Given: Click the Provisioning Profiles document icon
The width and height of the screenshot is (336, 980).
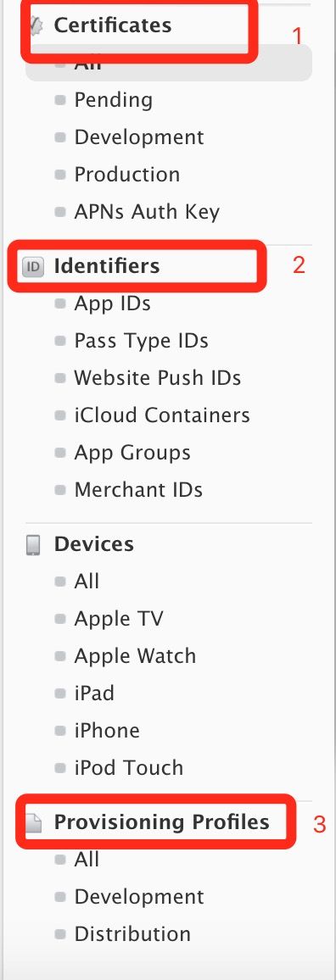Looking at the screenshot, I should point(35,823).
